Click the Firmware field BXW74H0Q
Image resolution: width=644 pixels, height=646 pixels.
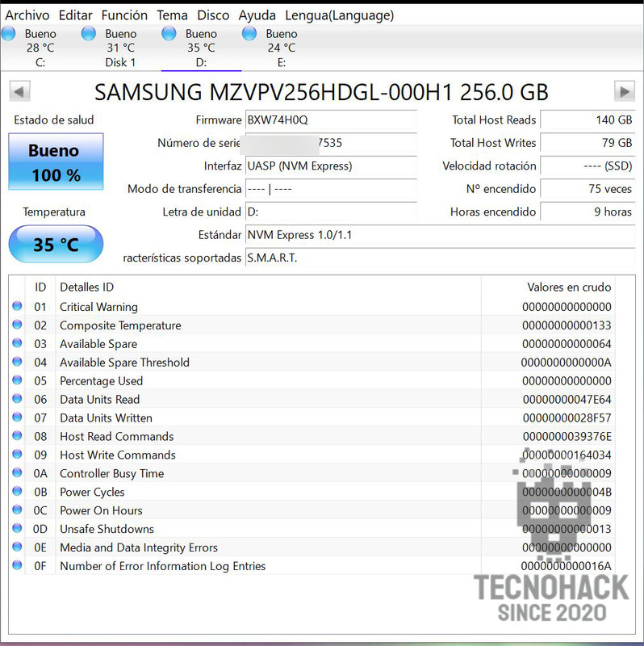point(331,120)
